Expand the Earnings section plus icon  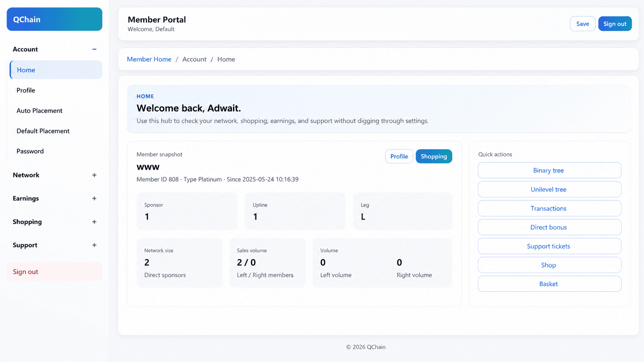pos(94,199)
